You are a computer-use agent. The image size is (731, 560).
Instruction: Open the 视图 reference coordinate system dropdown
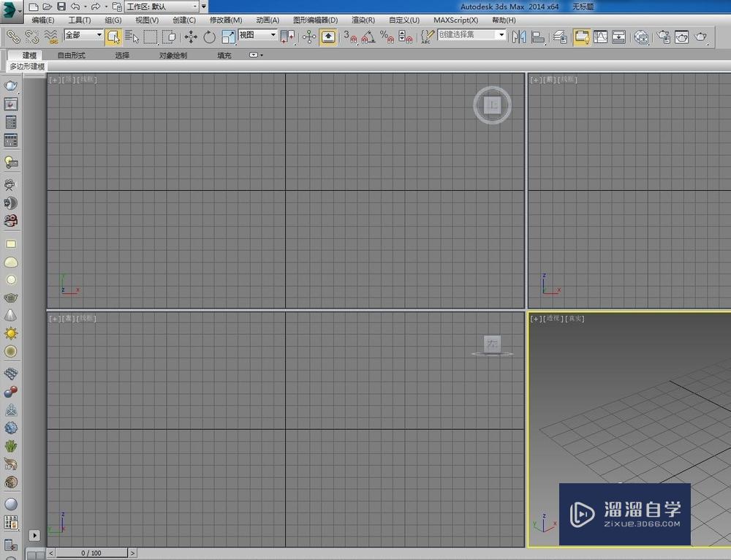pyautogui.click(x=272, y=35)
